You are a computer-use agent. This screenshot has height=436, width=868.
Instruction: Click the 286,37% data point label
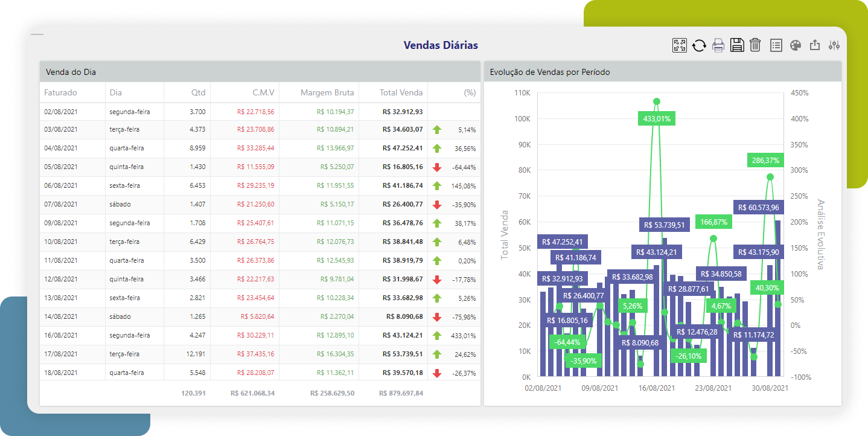click(765, 161)
